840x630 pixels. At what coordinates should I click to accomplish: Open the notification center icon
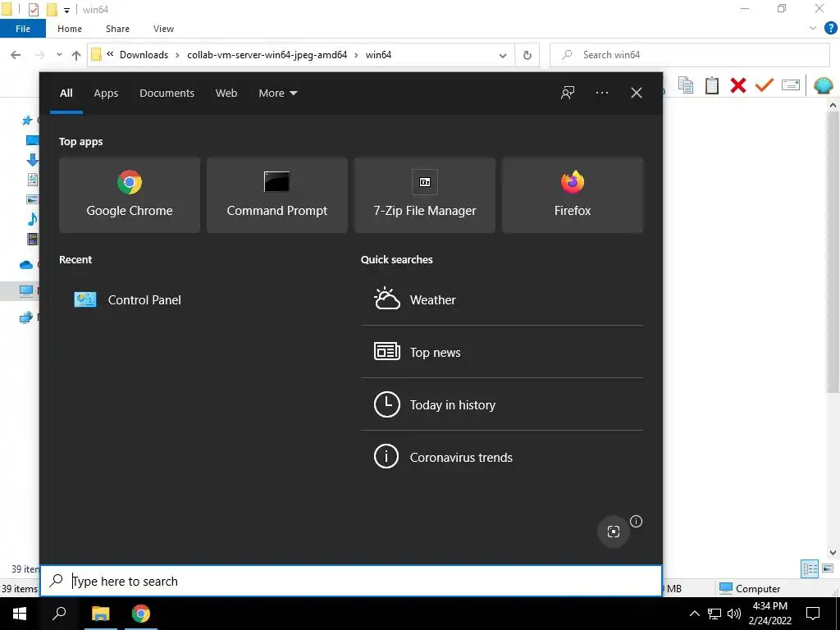(813, 614)
